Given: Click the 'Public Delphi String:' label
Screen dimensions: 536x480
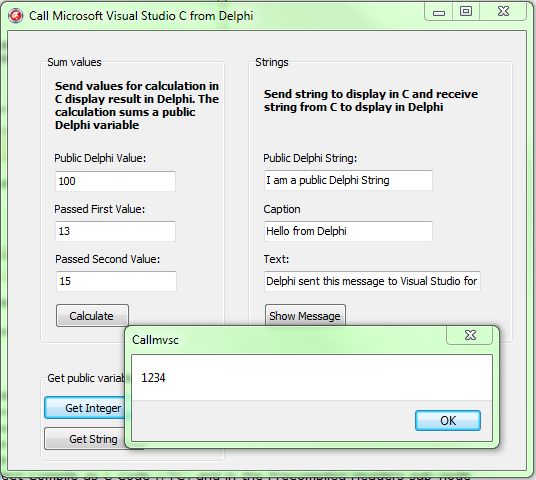Looking at the screenshot, I should click(310, 158).
